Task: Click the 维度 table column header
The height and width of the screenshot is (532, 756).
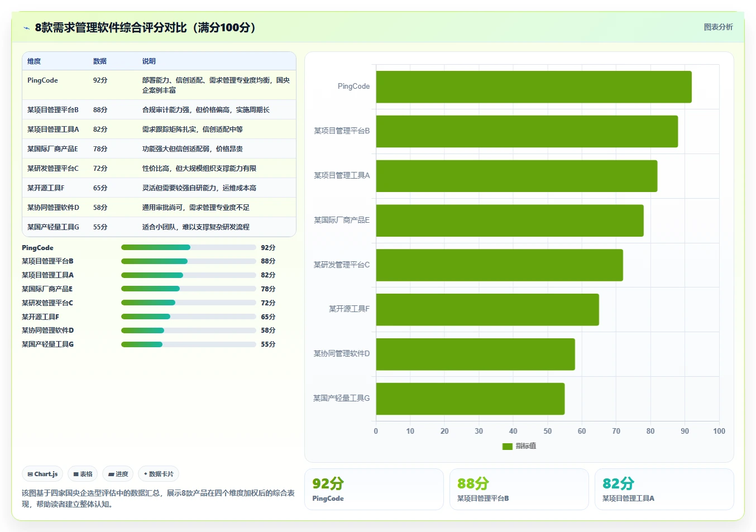Action: (34, 61)
